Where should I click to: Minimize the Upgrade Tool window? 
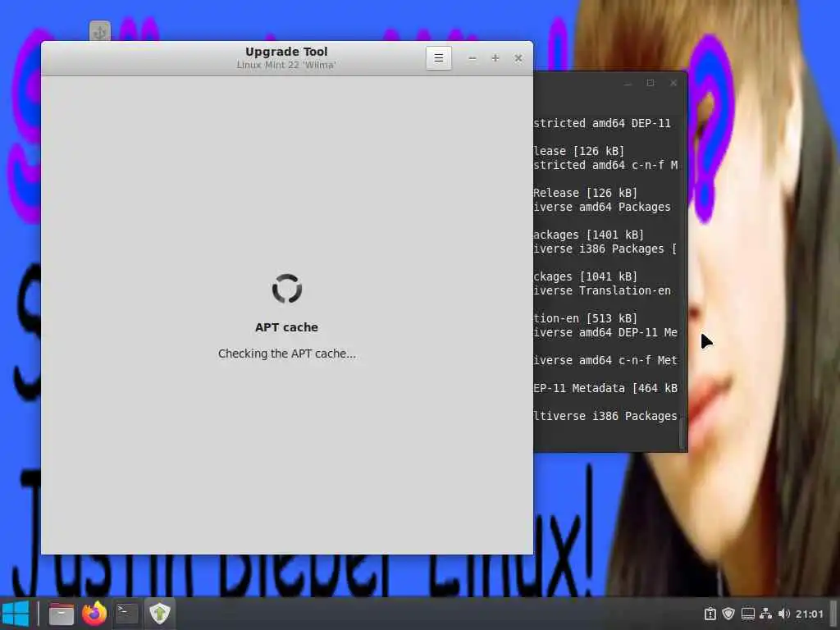472,58
